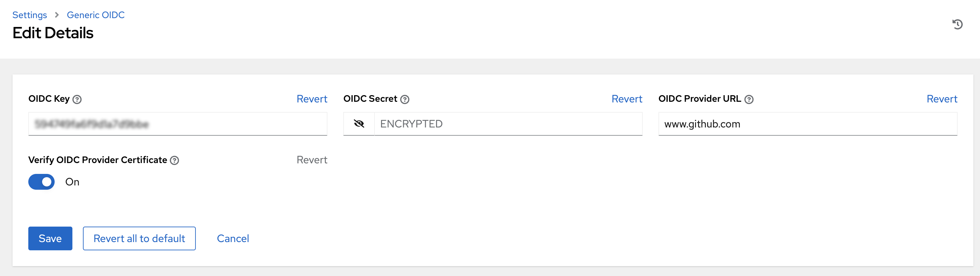Revert the OIDC Provider URL field
Screen dimensions: 980x276
pyautogui.click(x=941, y=99)
